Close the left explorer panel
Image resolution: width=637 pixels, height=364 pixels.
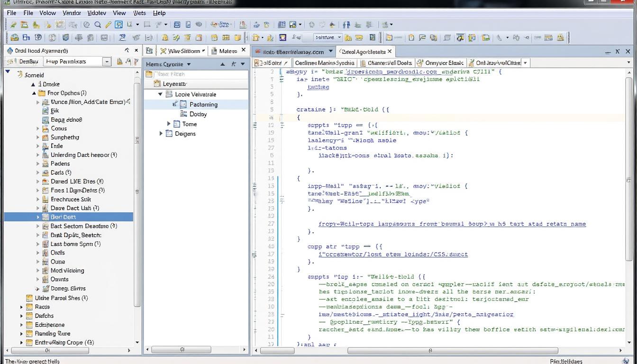[136, 50]
